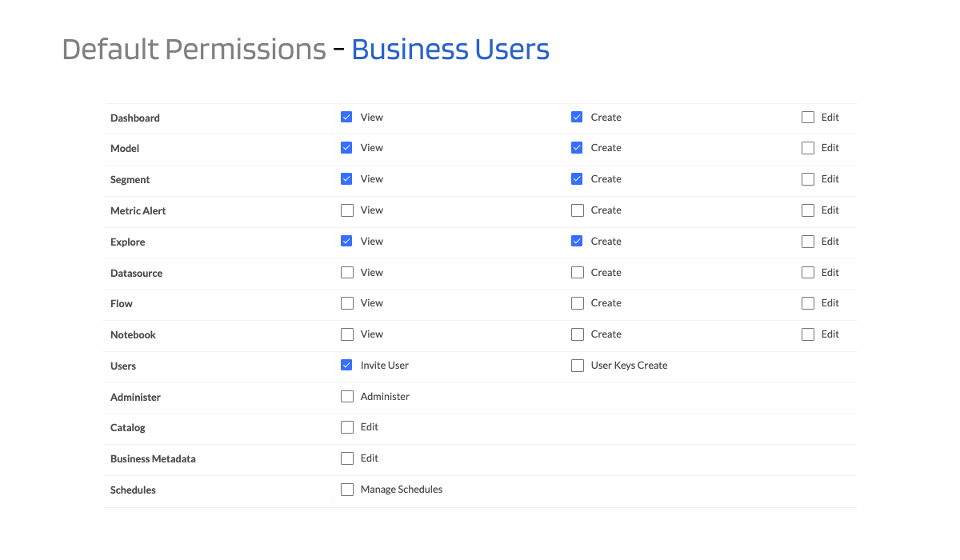This screenshot has height=560, width=960.
Task: Click the Business Users heading text
Action: [x=450, y=49]
